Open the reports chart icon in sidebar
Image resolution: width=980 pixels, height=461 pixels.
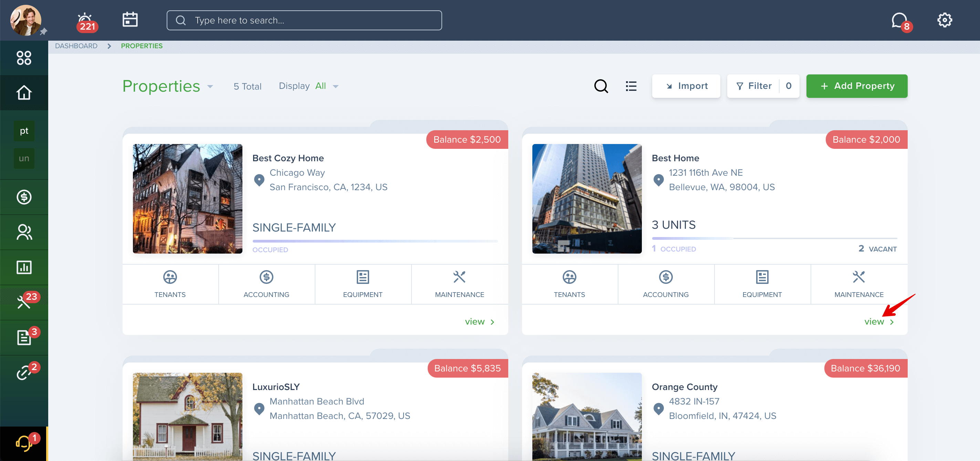pyautogui.click(x=24, y=267)
